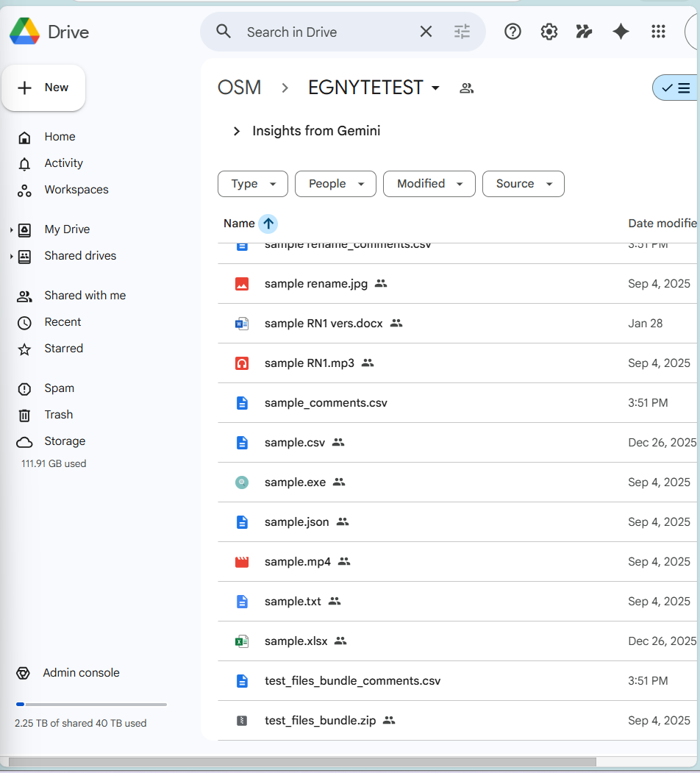700x773 pixels.
Task: Open Trash from the sidebar
Action: click(x=57, y=415)
